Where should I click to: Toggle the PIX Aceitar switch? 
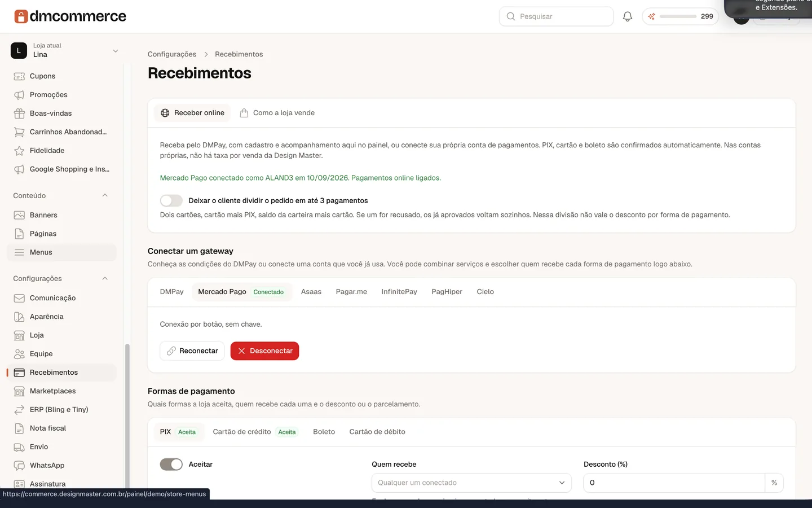(171, 464)
